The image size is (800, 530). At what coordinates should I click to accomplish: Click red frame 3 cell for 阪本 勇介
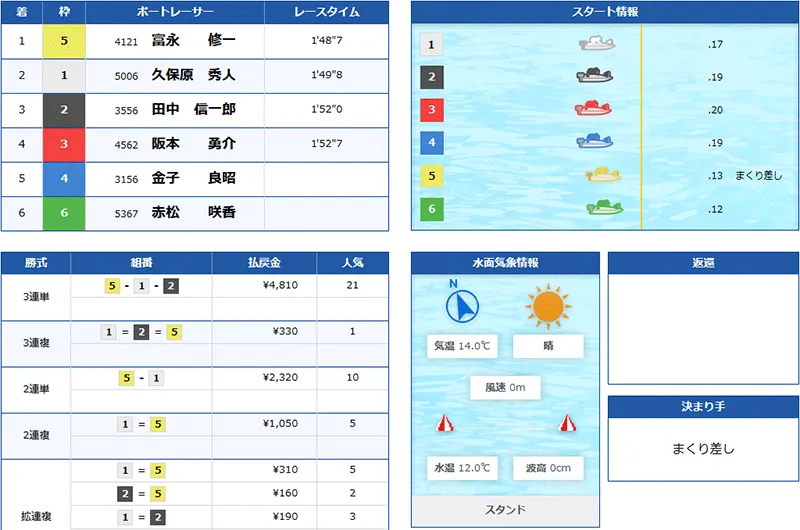tap(64, 144)
